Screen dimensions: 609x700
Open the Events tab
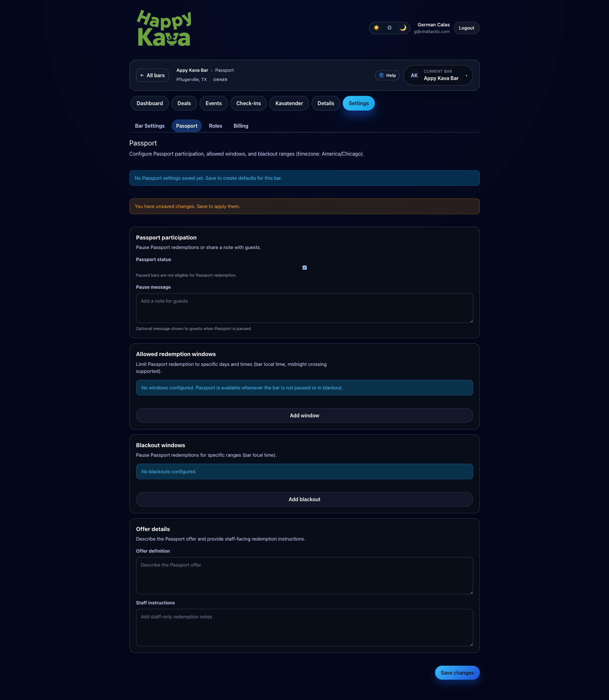coord(214,104)
